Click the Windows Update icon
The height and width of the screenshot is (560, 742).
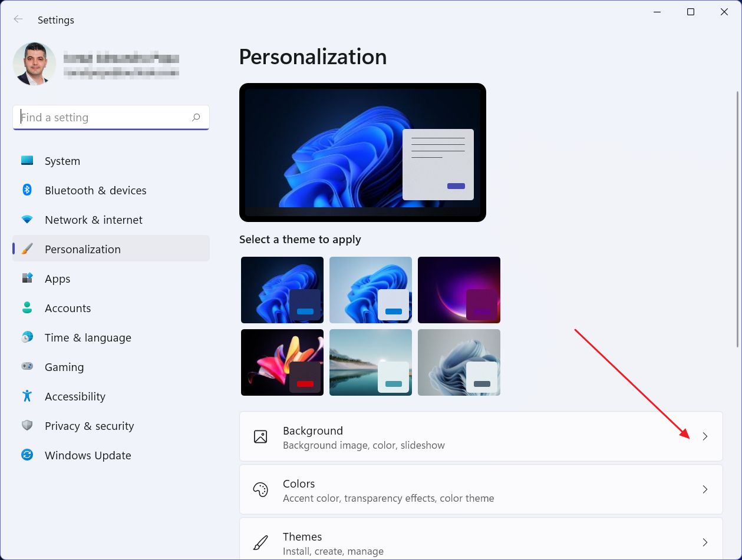(x=27, y=455)
